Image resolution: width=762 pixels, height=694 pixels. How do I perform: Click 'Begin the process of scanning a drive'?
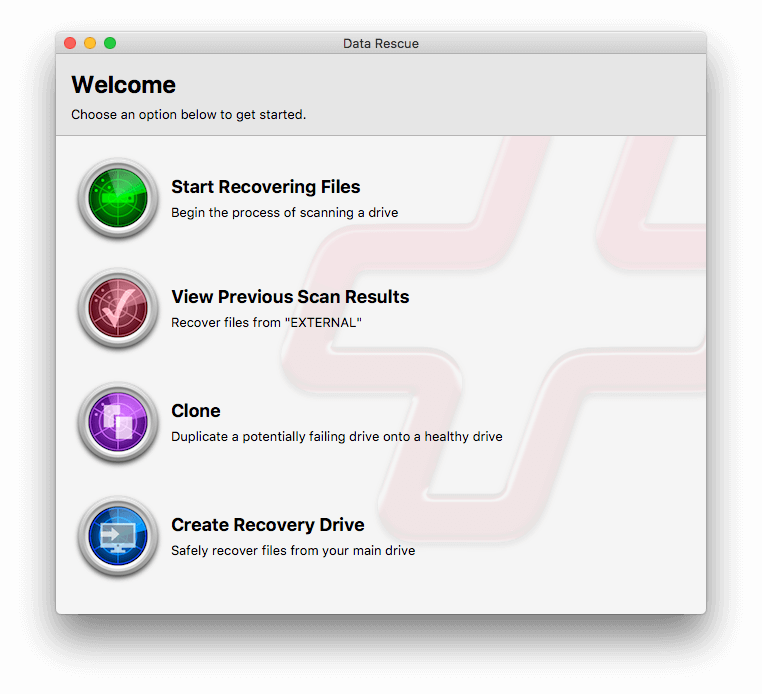tap(284, 213)
